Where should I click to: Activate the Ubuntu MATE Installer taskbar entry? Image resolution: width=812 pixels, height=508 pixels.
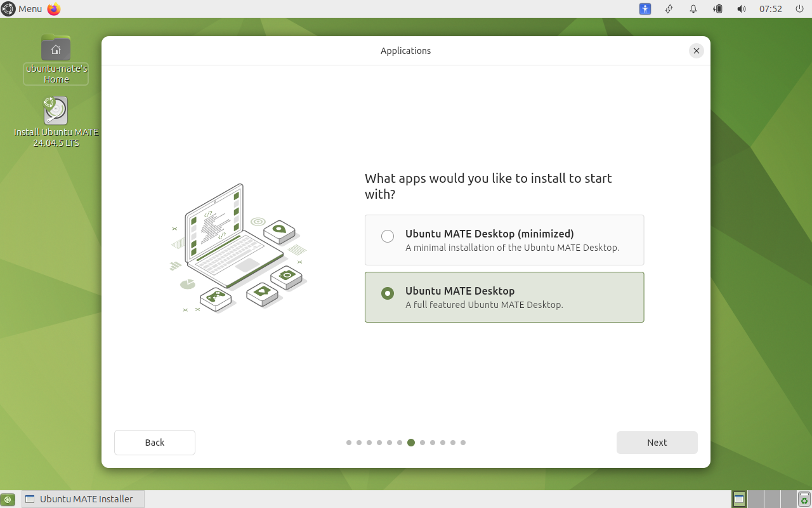[83, 499]
